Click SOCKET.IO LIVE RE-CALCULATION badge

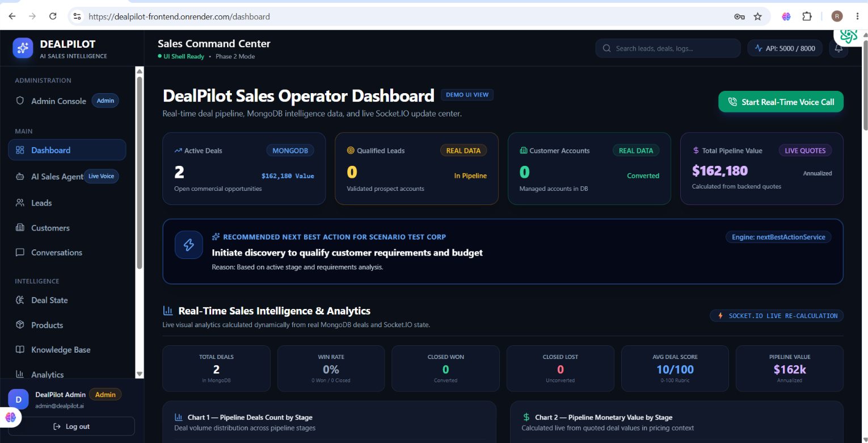777,316
